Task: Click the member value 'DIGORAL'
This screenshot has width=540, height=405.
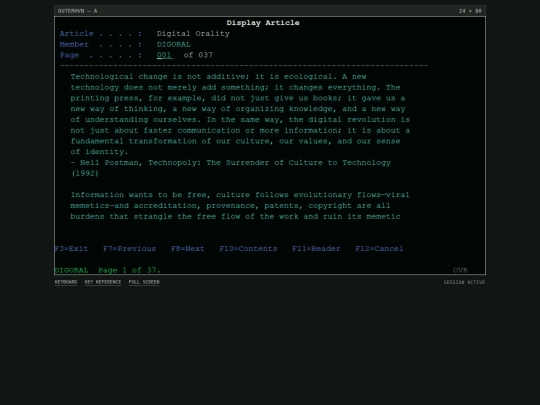Action: pos(174,44)
